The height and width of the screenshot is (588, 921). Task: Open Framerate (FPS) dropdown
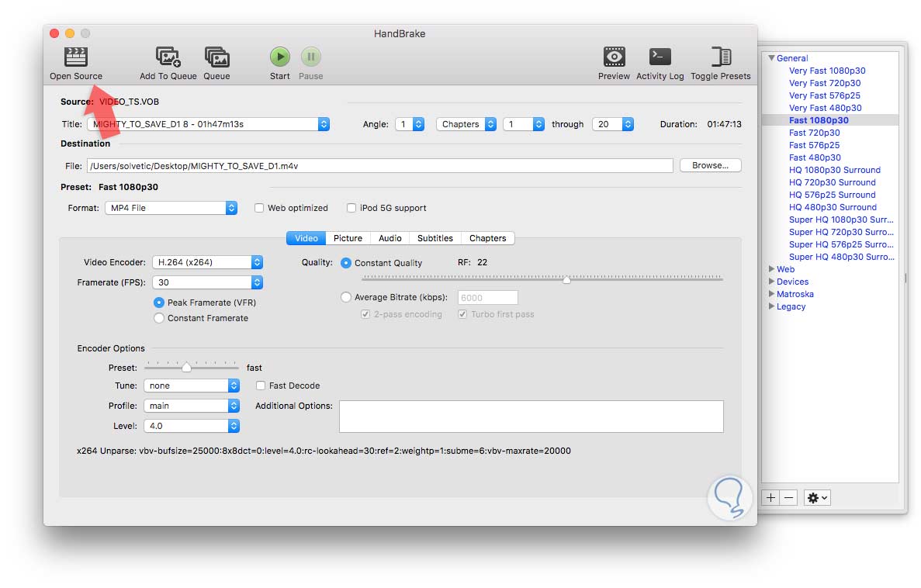click(207, 282)
